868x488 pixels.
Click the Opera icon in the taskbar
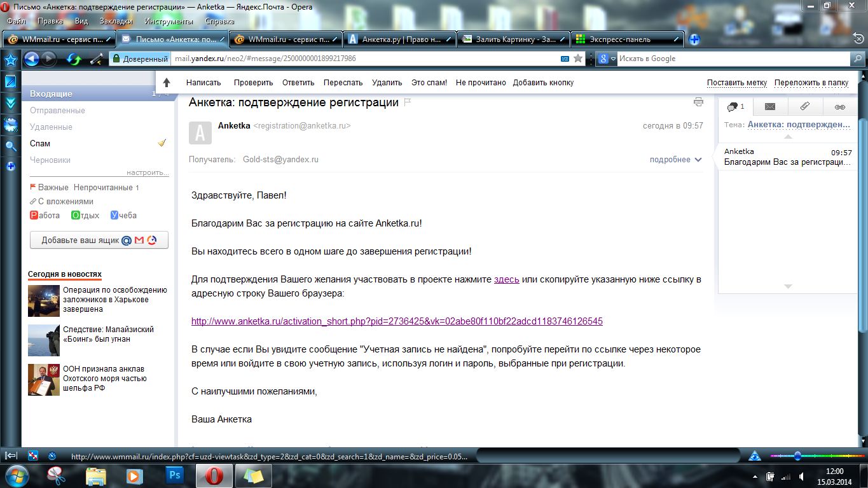tap(214, 475)
